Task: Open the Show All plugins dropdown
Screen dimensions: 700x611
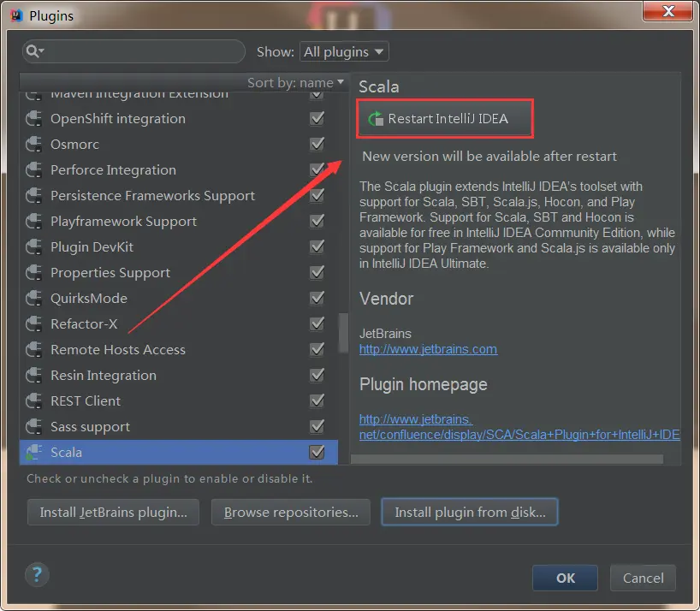Action: pos(344,51)
